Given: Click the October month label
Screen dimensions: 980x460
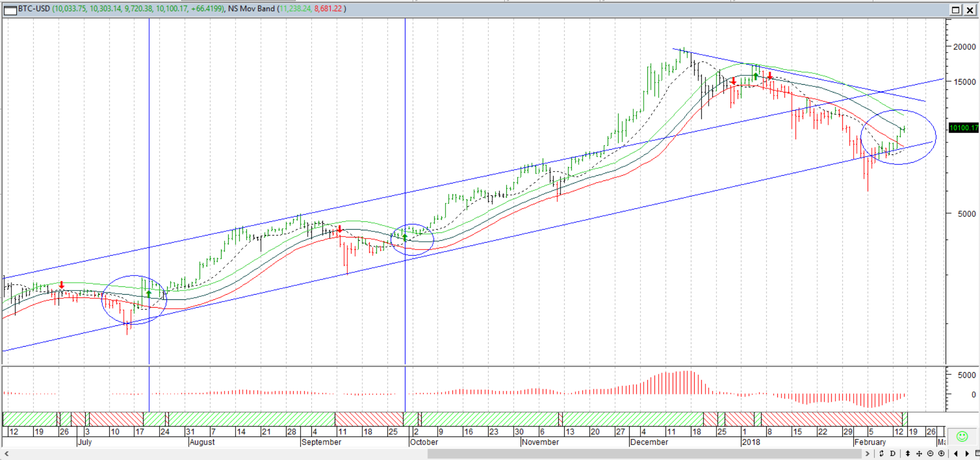Looking at the screenshot, I should (x=424, y=442).
